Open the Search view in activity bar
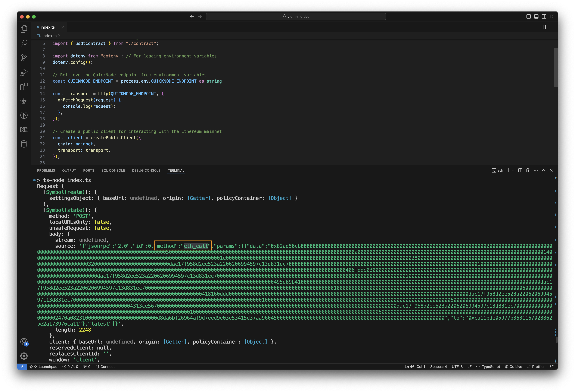575x392 pixels. (x=24, y=43)
